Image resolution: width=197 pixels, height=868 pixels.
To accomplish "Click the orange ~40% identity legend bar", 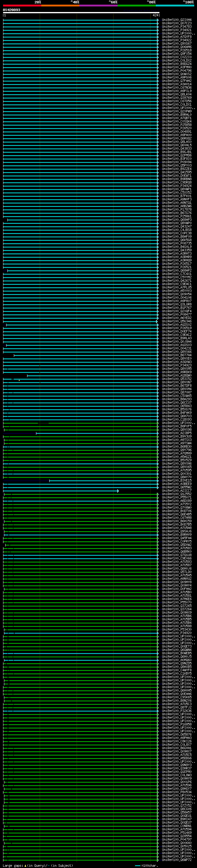I will pyautogui.click(x=60, y=6).
